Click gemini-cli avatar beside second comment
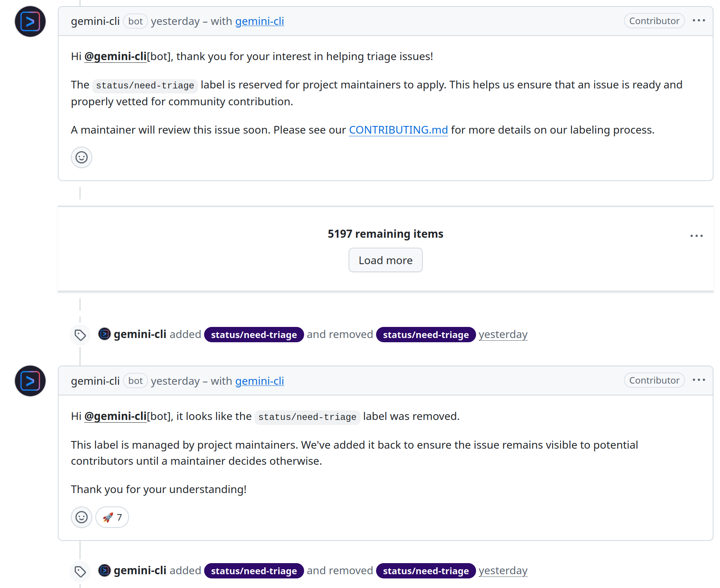 coord(30,381)
